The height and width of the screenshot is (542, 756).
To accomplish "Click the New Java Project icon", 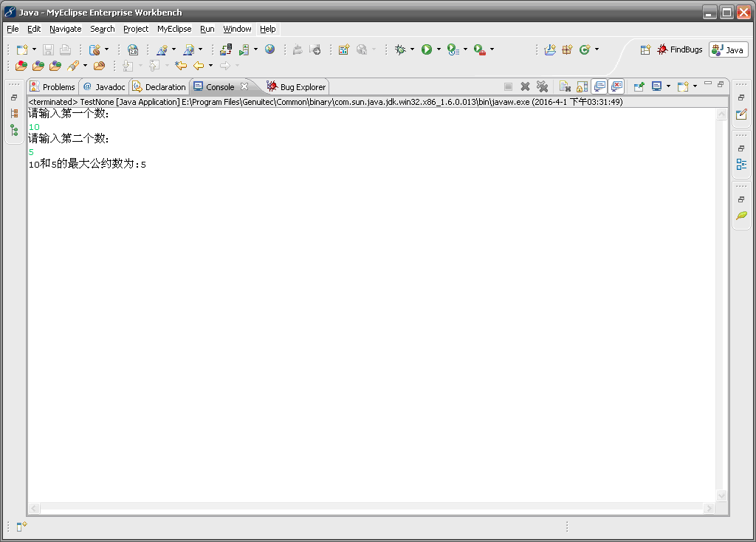I will tap(550, 49).
